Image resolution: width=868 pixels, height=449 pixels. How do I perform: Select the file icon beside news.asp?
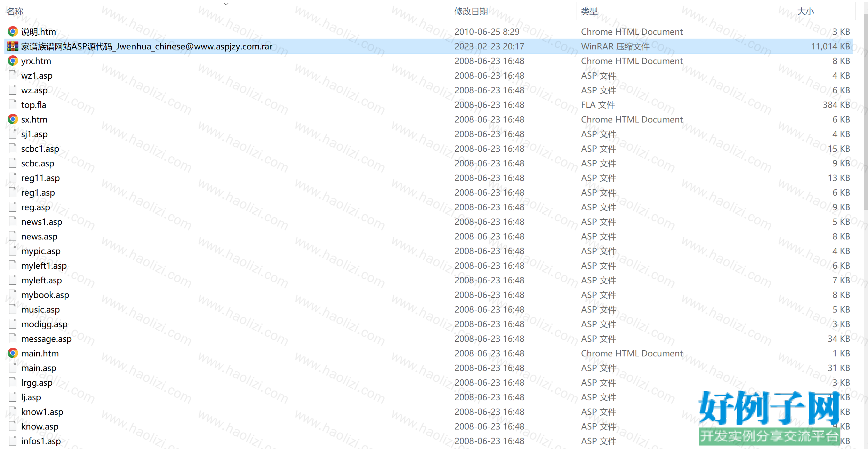click(x=13, y=236)
